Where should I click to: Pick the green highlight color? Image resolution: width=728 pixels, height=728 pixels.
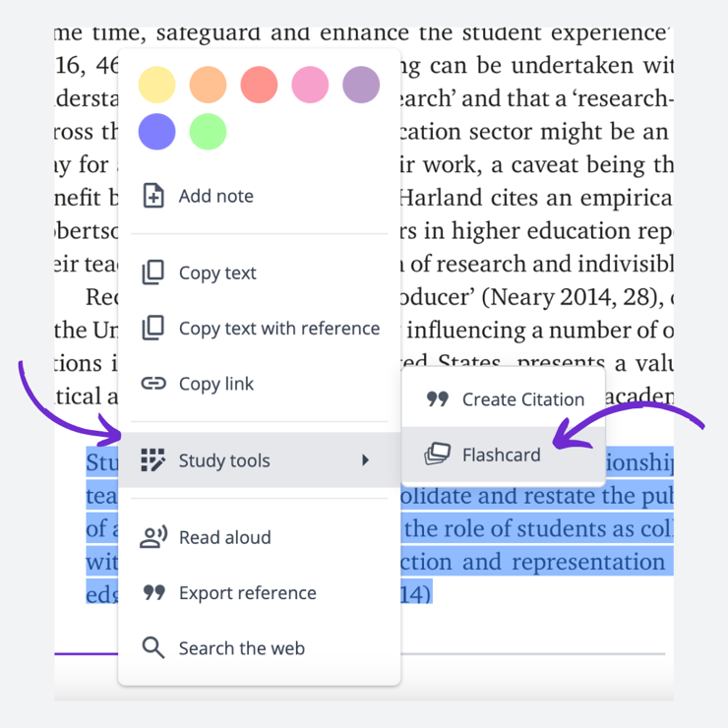[208, 132]
